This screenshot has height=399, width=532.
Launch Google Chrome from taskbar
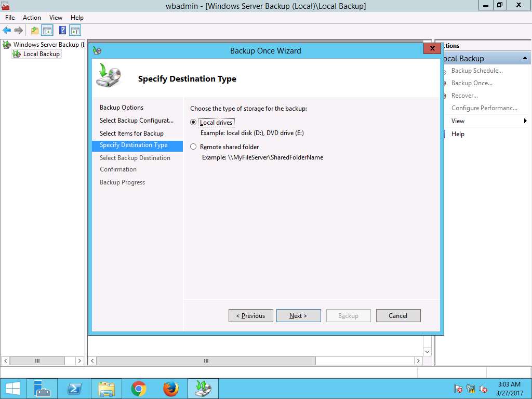pos(138,389)
